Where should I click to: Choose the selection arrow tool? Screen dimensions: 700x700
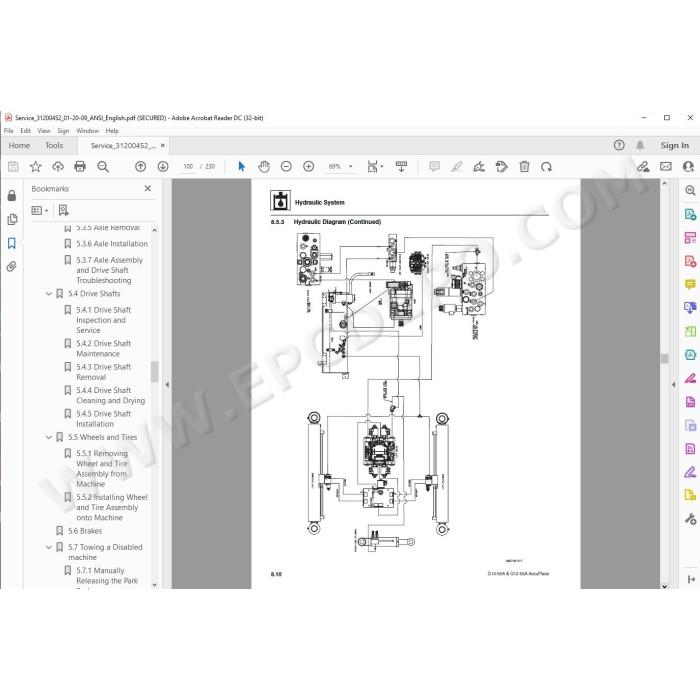242,167
